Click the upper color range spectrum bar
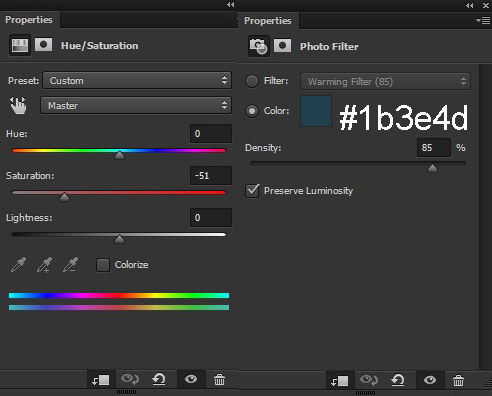This screenshot has height=396, width=492. [x=119, y=295]
